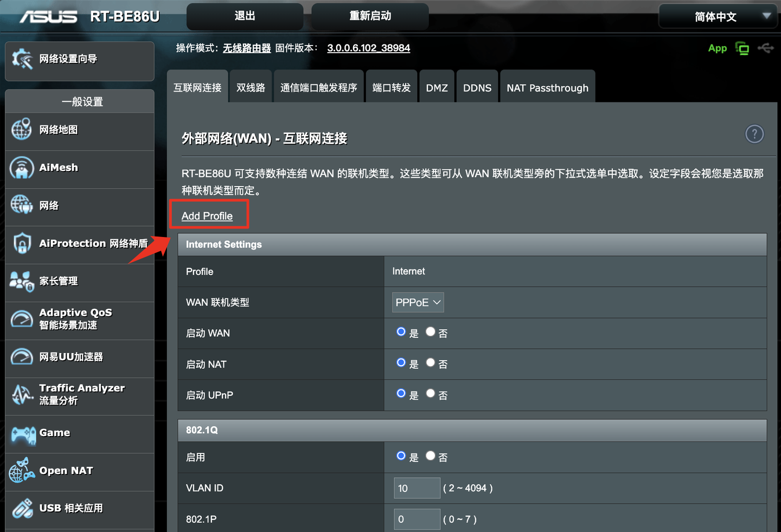Disable WAN by selecting 否
The height and width of the screenshot is (532, 781).
click(430, 332)
